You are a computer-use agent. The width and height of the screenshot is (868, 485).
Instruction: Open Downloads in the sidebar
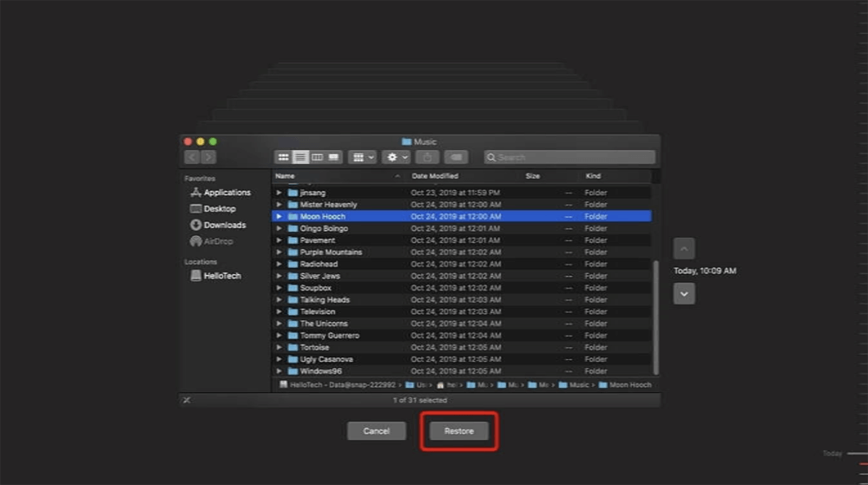pos(218,225)
